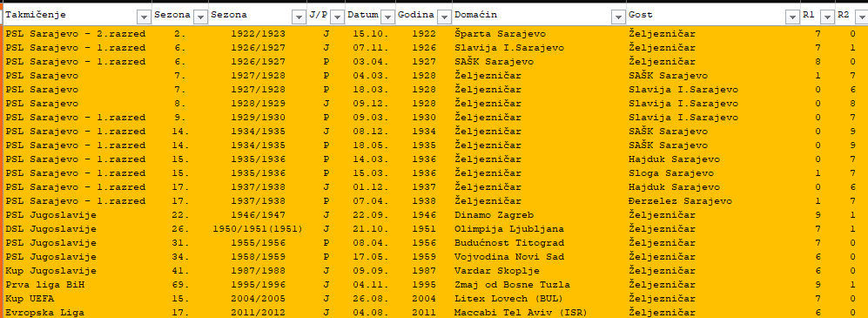Viewport: 868px width, 318px height.
Task: Select the year cell '1930'
Action: [x=423, y=118]
